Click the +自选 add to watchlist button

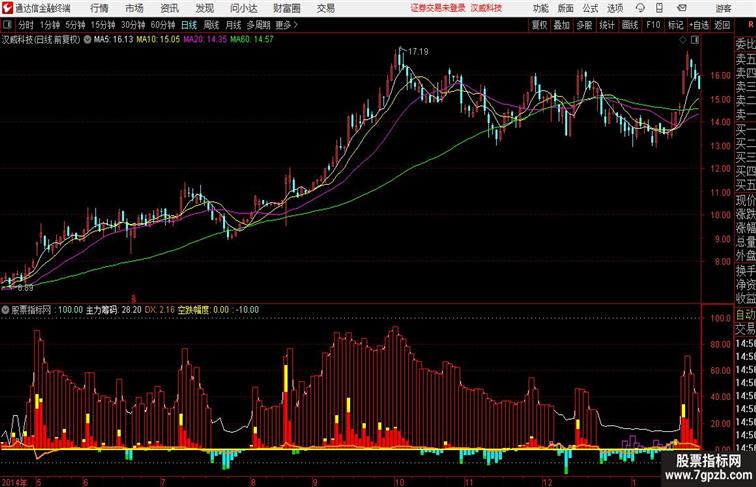[699, 25]
